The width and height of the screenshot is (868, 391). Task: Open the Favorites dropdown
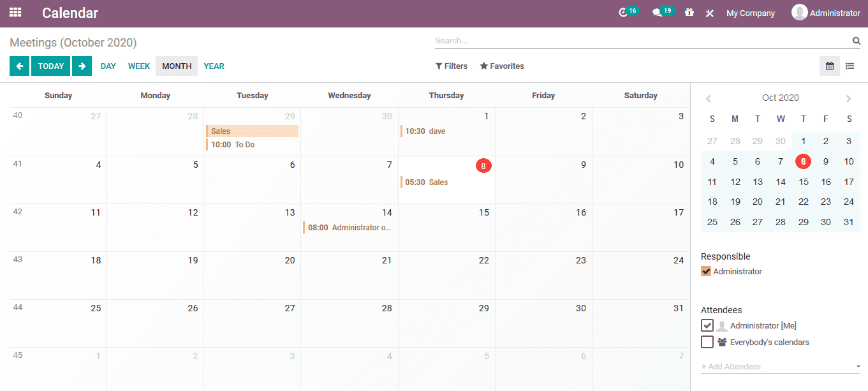[502, 66]
